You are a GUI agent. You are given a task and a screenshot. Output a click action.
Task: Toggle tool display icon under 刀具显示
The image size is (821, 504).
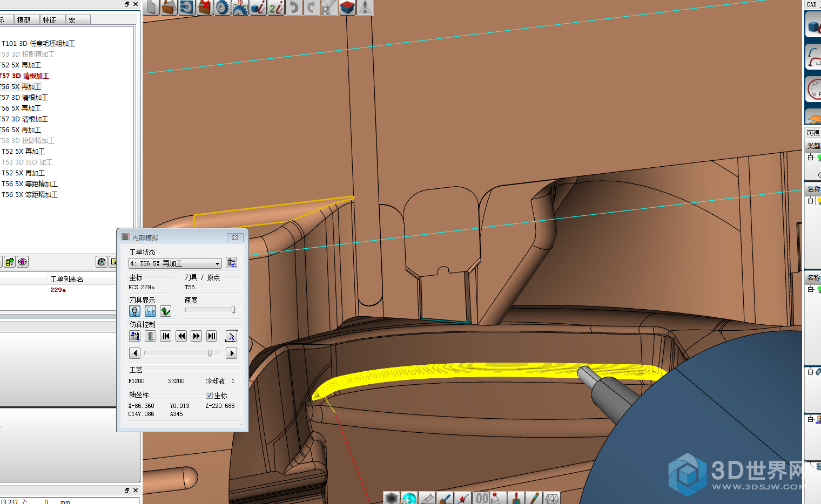point(135,311)
